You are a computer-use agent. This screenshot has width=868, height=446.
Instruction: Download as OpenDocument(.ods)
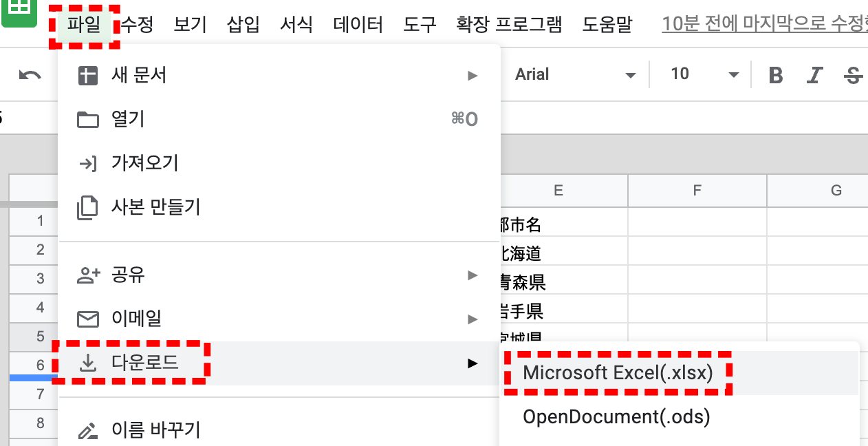[x=680, y=416]
